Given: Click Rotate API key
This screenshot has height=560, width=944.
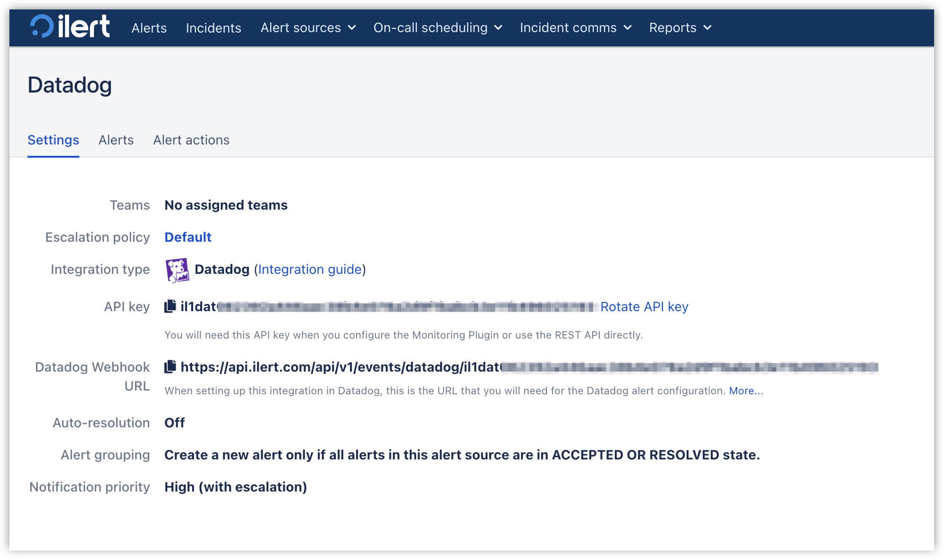Looking at the screenshot, I should click(x=644, y=307).
